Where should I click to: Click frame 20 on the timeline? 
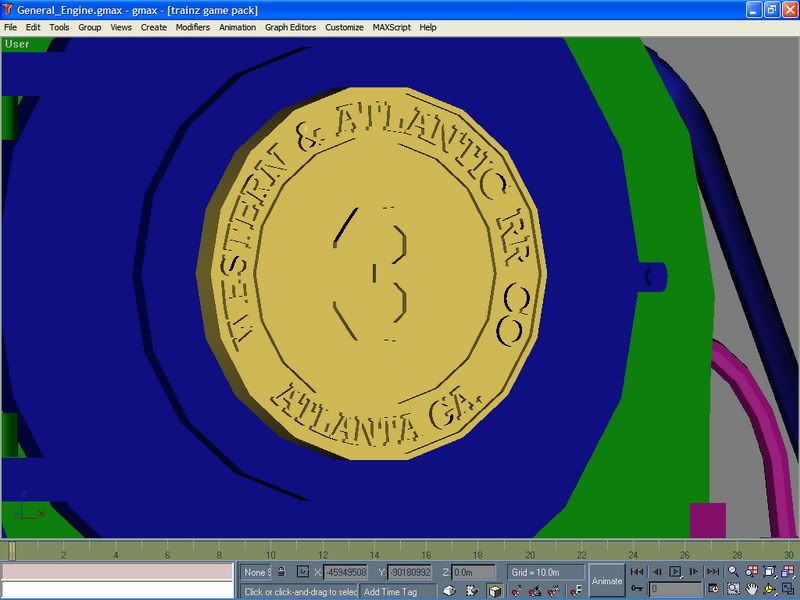(530, 555)
